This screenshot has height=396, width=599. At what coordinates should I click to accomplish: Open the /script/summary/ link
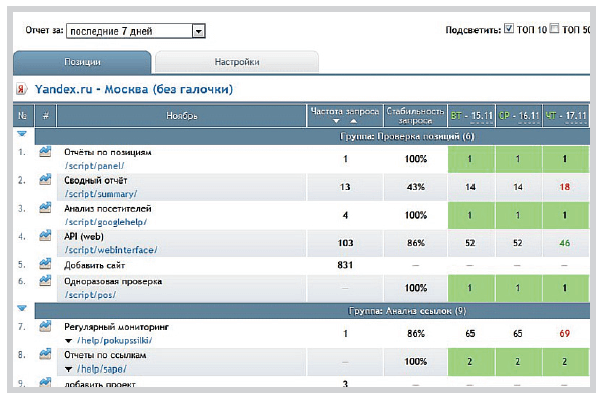point(100,194)
